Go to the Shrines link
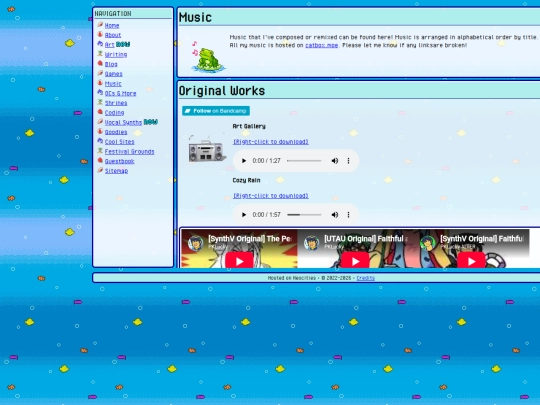 (116, 103)
